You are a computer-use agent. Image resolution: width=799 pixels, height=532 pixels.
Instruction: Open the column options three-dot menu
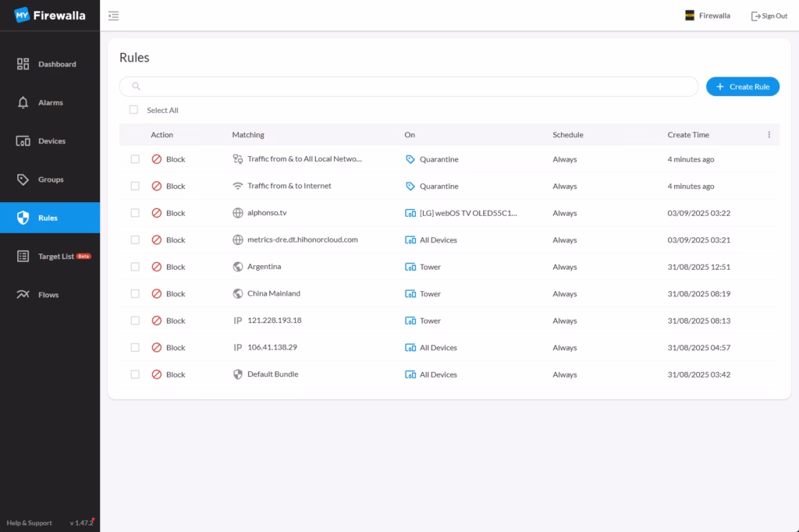tap(769, 135)
